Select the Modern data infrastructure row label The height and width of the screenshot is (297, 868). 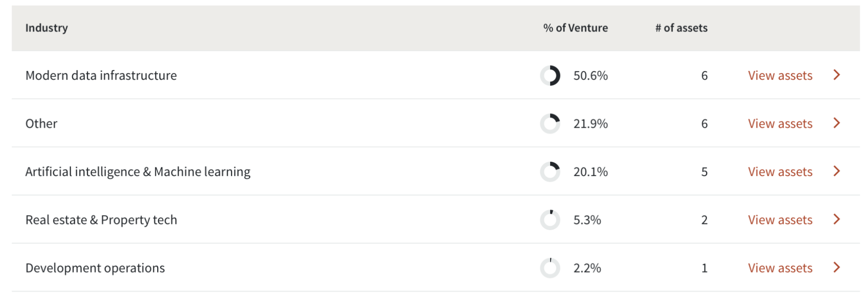(x=101, y=76)
